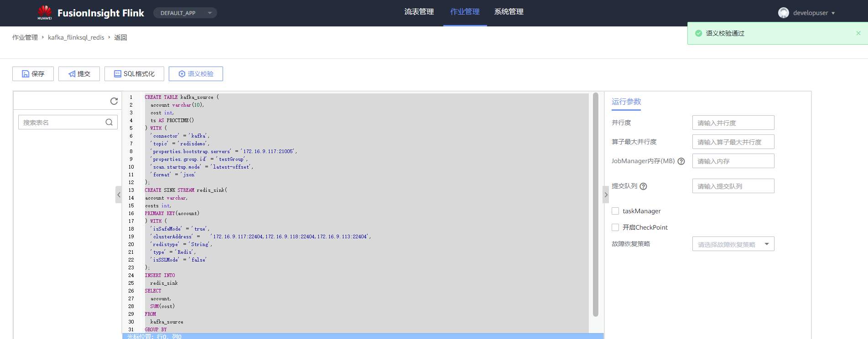
Task: Click the 提交队列 help icon
Action: [643, 186]
